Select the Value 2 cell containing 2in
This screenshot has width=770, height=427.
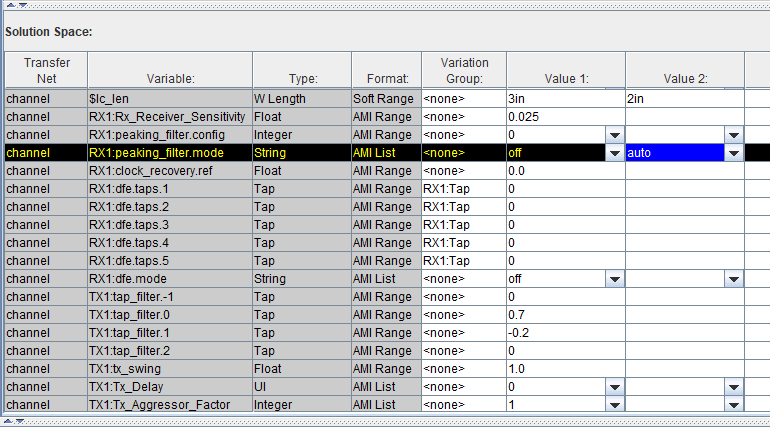click(x=684, y=99)
